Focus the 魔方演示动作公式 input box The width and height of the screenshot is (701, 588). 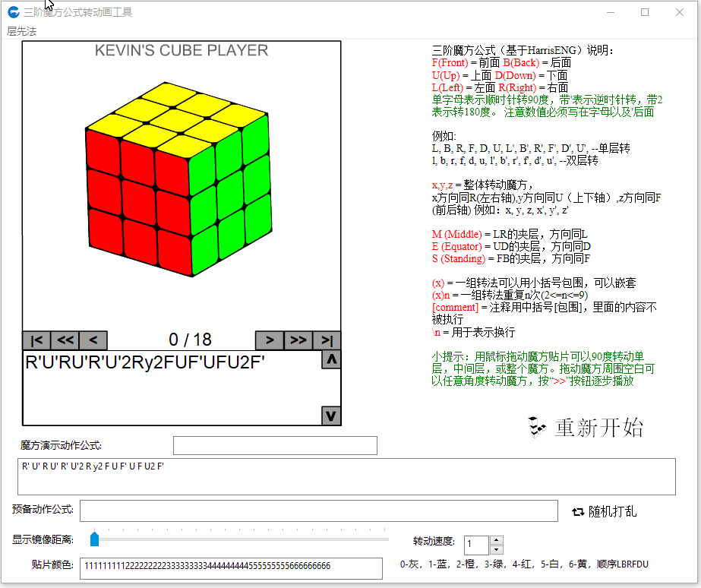coord(275,446)
